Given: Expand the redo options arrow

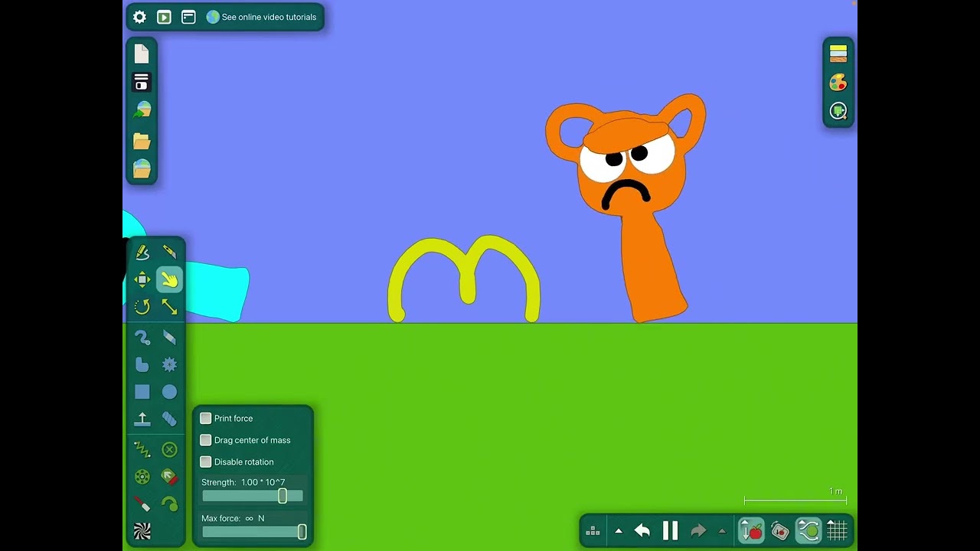Looking at the screenshot, I should click(721, 530).
